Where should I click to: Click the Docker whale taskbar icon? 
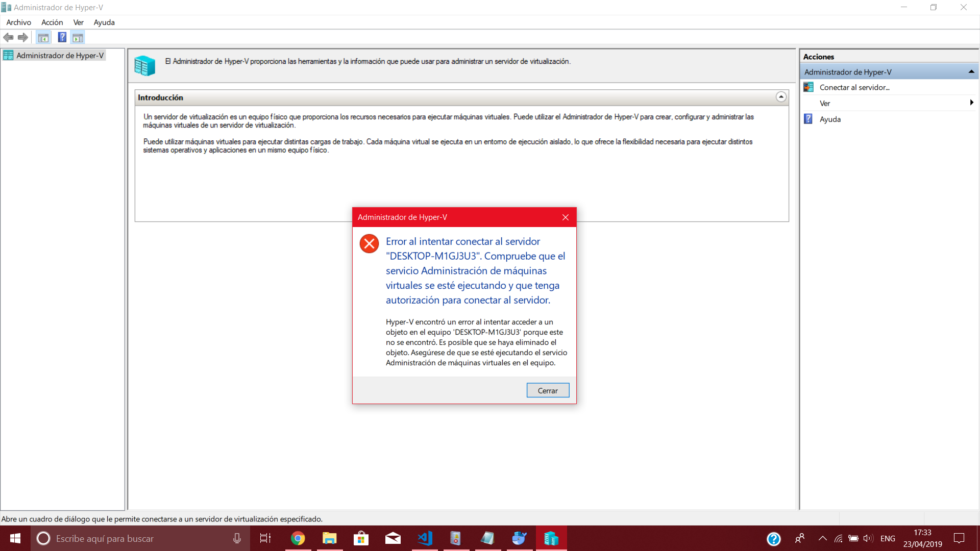(519, 538)
